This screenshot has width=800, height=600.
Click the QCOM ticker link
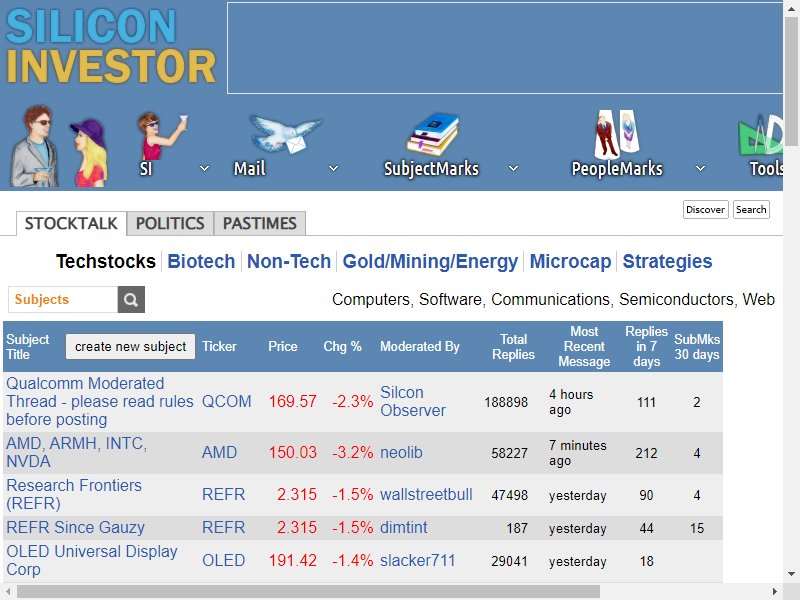pos(227,402)
